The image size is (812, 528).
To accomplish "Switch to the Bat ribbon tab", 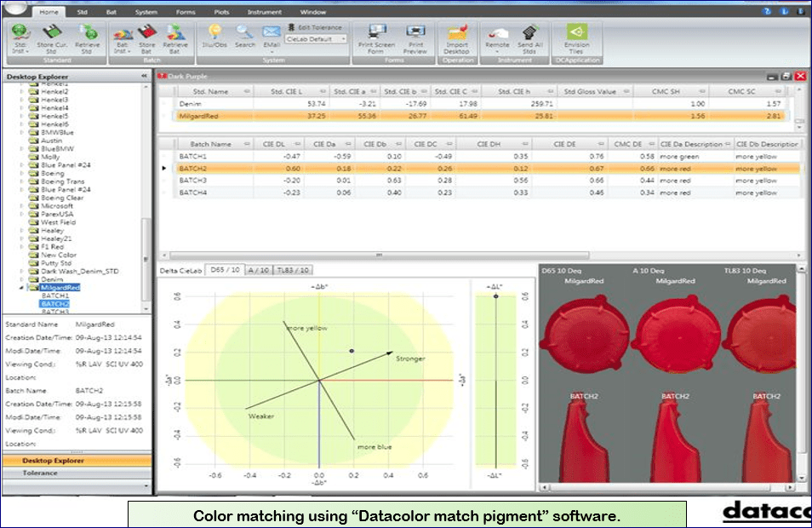I will point(111,11).
